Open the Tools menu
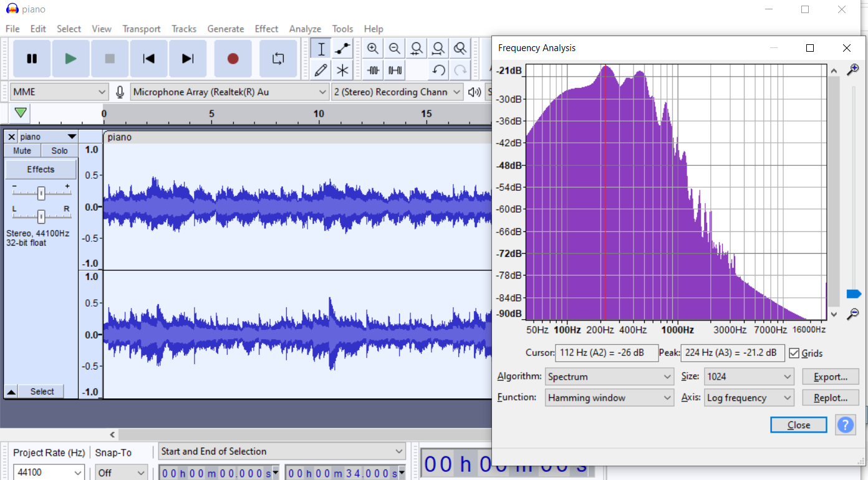The height and width of the screenshot is (480, 868). coord(342,29)
